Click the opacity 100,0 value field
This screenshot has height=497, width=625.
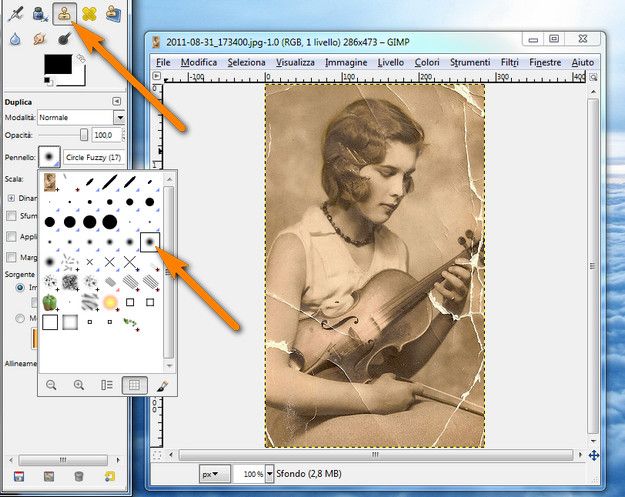tap(106, 135)
